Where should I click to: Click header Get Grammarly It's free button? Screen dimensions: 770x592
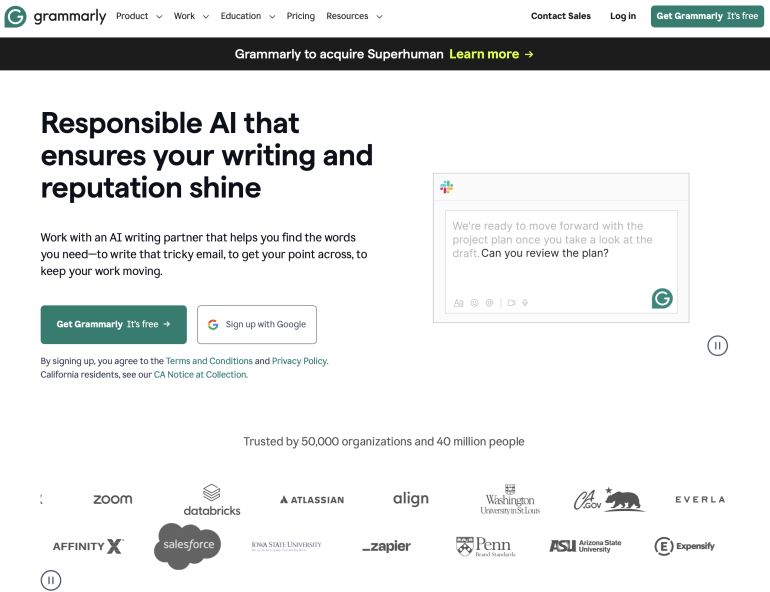click(707, 16)
